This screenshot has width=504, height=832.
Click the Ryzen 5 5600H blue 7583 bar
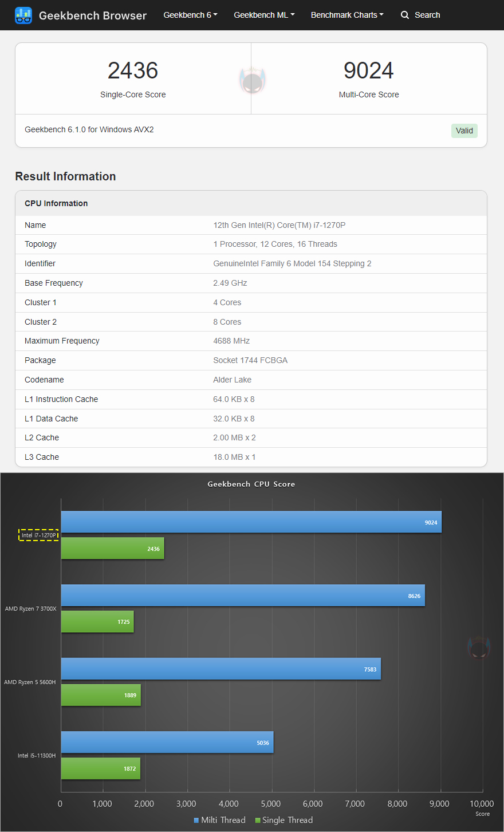point(221,669)
